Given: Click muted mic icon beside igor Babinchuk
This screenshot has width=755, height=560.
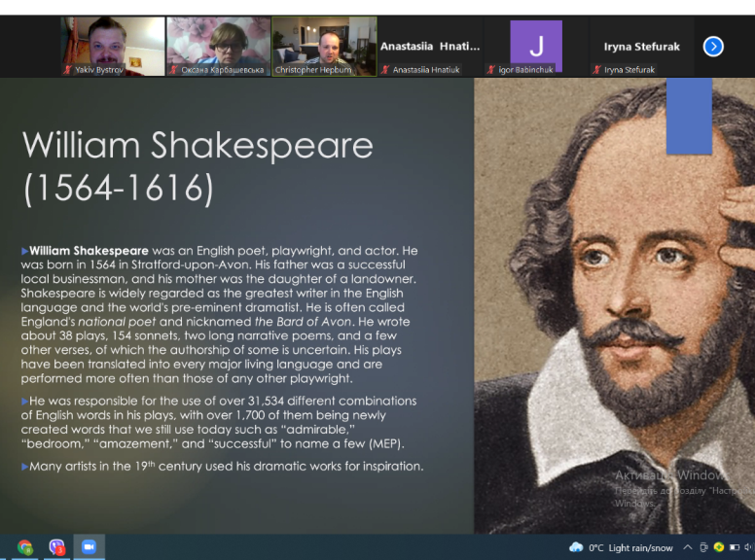Looking at the screenshot, I should [490, 70].
